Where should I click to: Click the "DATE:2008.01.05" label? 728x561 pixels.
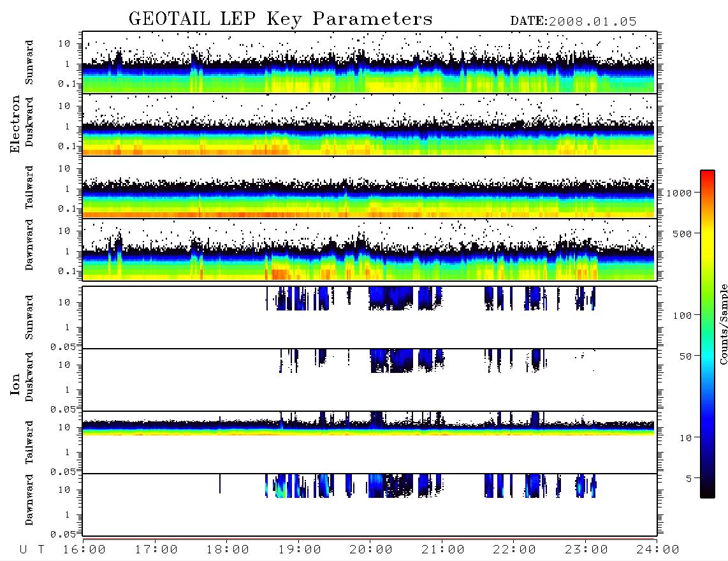[x=573, y=22]
